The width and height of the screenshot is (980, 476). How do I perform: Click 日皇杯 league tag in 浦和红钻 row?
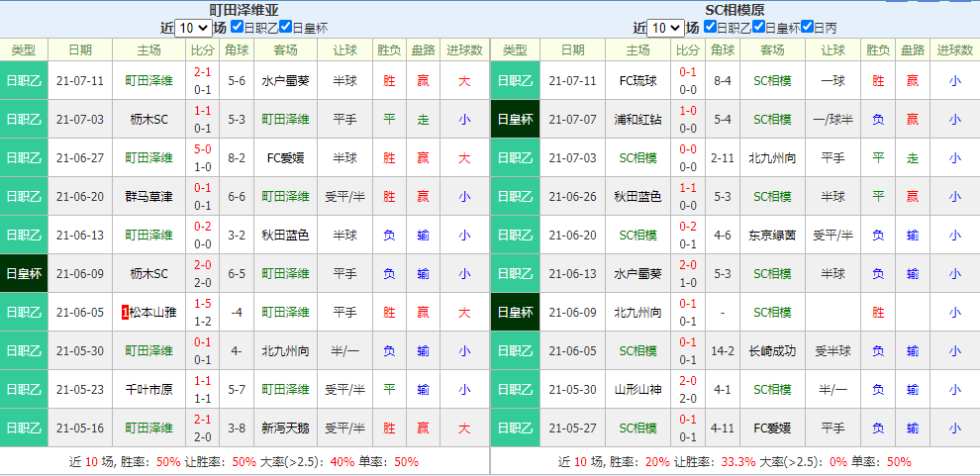(515, 119)
